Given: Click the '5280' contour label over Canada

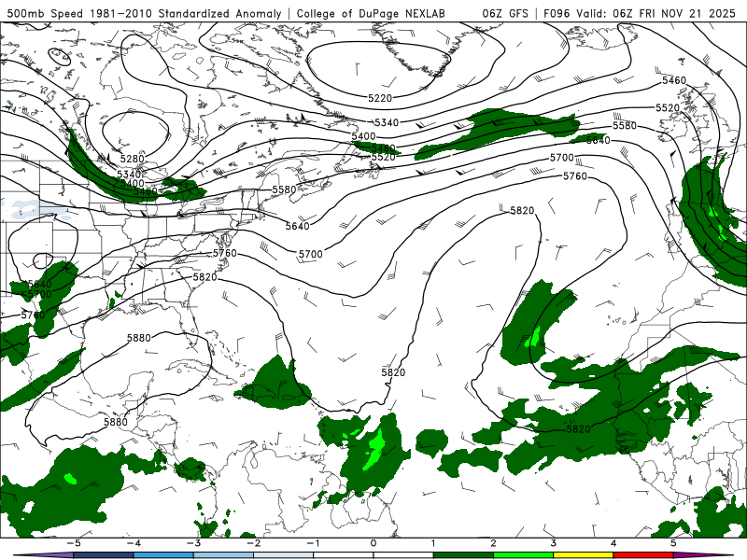Looking at the screenshot, I should click(132, 159).
